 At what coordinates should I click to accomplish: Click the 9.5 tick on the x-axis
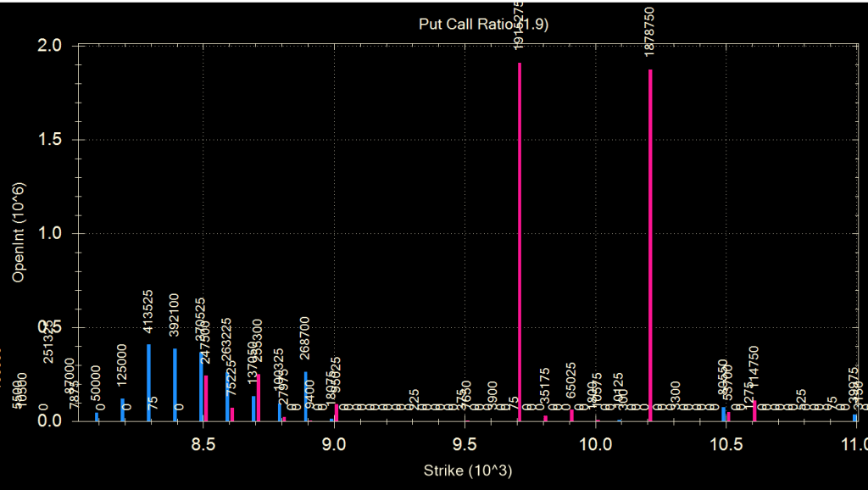tap(465, 443)
